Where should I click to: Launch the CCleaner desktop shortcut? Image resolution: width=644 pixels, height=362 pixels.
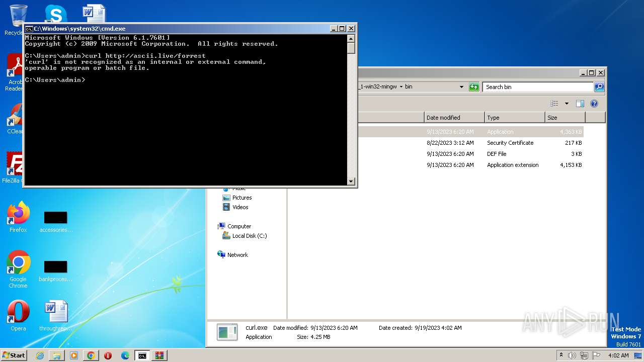tap(14, 120)
